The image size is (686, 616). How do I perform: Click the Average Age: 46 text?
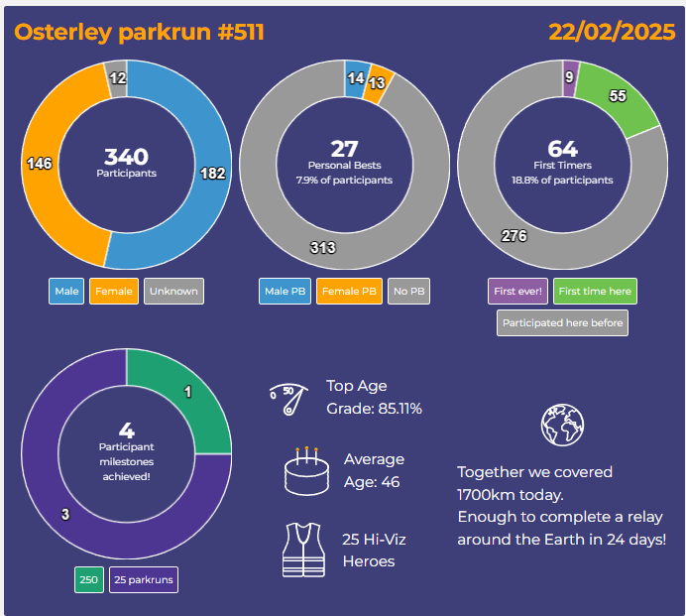coord(374,470)
